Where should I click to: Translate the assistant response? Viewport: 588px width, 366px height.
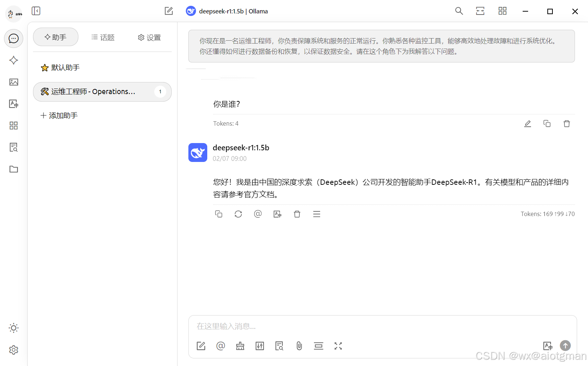point(277,214)
